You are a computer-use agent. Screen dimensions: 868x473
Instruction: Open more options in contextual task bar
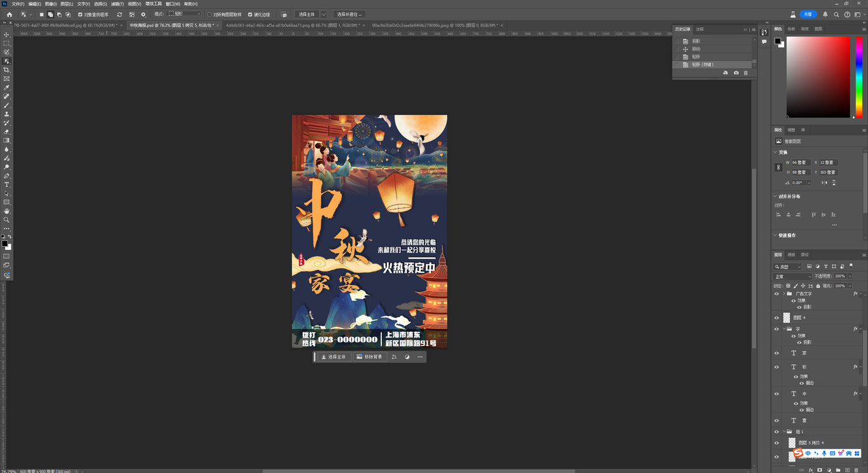pyautogui.click(x=420, y=357)
